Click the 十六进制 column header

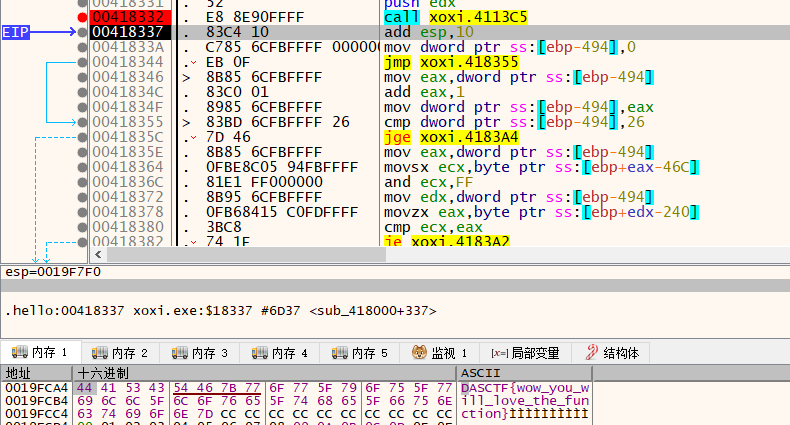point(265,373)
